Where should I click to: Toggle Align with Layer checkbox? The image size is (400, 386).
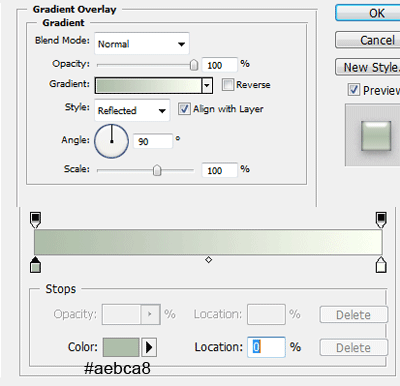coord(184,109)
